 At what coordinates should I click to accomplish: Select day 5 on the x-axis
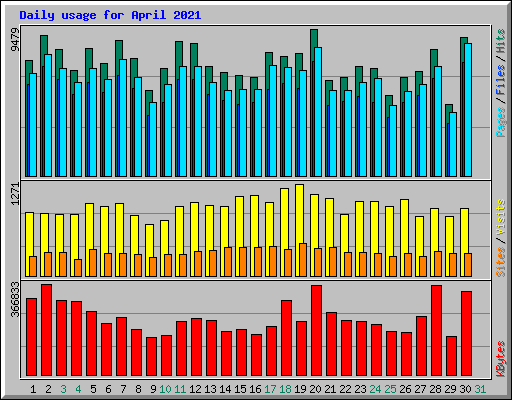tap(93, 389)
